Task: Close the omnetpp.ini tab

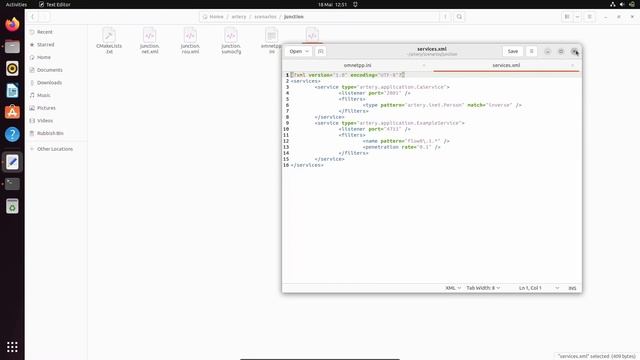Action: pos(424,65)
